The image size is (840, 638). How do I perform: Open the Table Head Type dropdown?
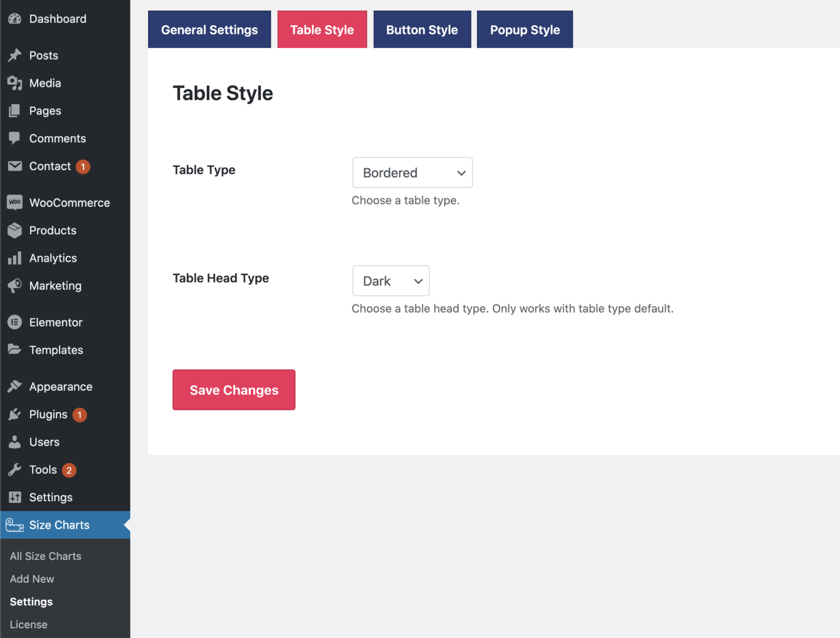390,280
